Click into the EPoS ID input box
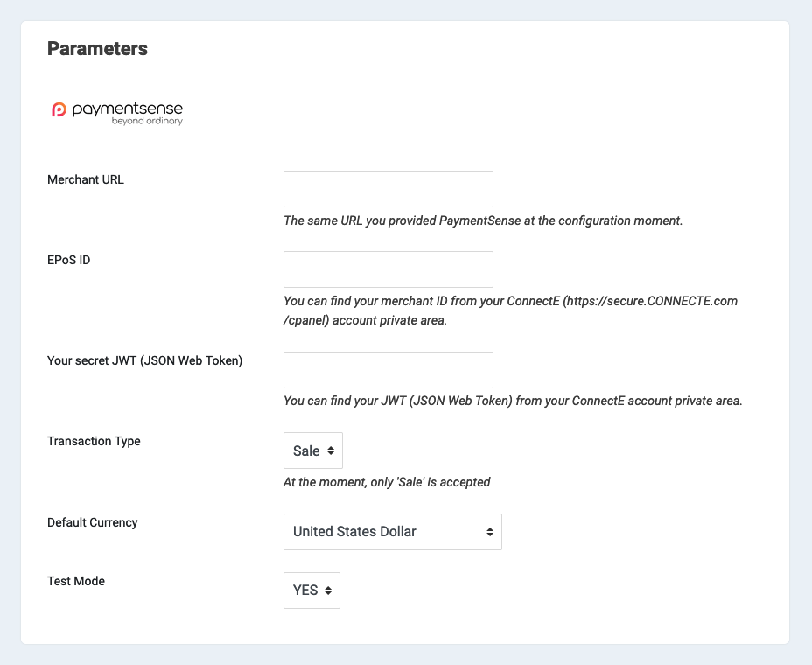The height and width of the screenshot is (665, 812). coord(388,269)
